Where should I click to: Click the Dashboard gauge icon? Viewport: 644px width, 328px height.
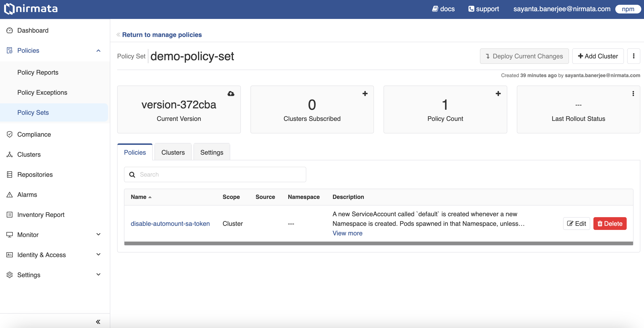click(x=10, y=31)
